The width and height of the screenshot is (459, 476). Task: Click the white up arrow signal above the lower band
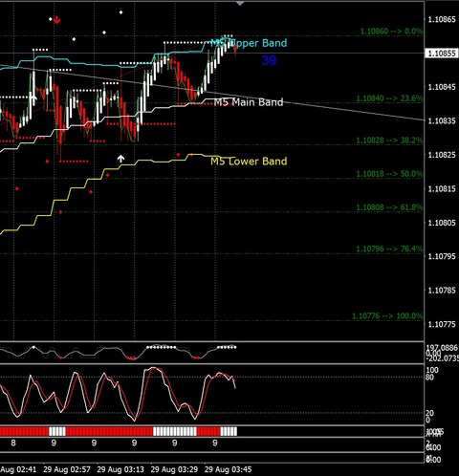pyautogui.click(x=120, y=159)
